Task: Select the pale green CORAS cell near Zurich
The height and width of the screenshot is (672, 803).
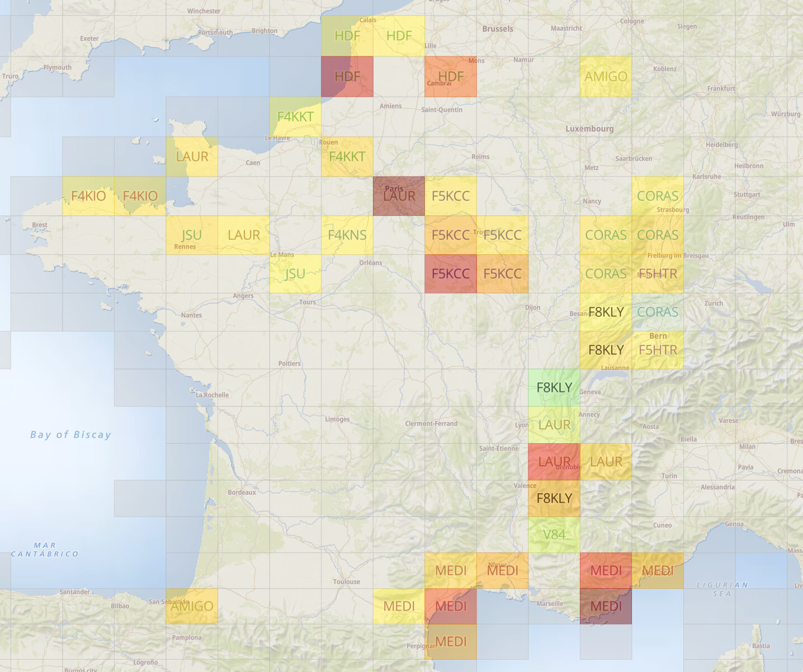Action: (x=658, y=312)
